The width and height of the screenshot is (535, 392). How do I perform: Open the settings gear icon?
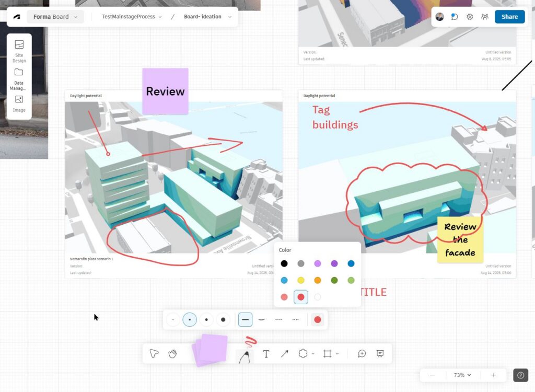pyautogui.click(x=470, y=17)
